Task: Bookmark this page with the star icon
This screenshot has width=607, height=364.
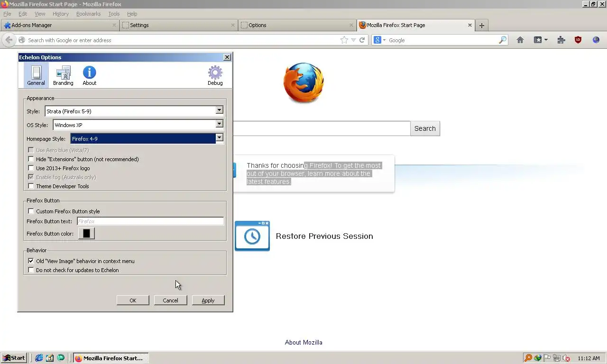Action: pos(344,40)
